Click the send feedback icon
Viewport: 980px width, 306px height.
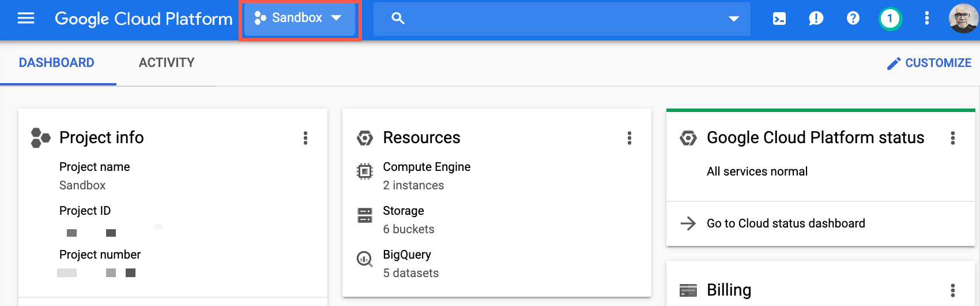coord(816,19)
